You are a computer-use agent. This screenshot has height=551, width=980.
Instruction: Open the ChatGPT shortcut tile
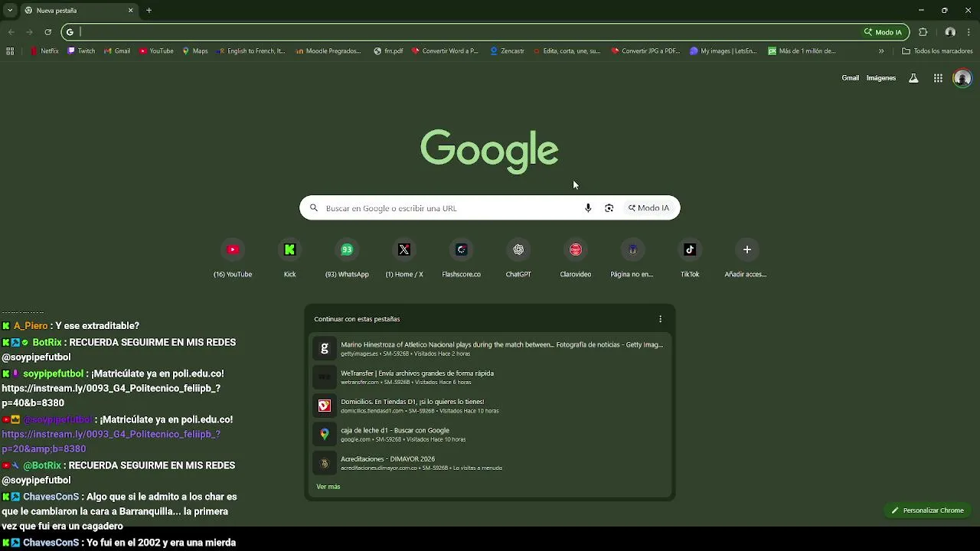[518, 259]
